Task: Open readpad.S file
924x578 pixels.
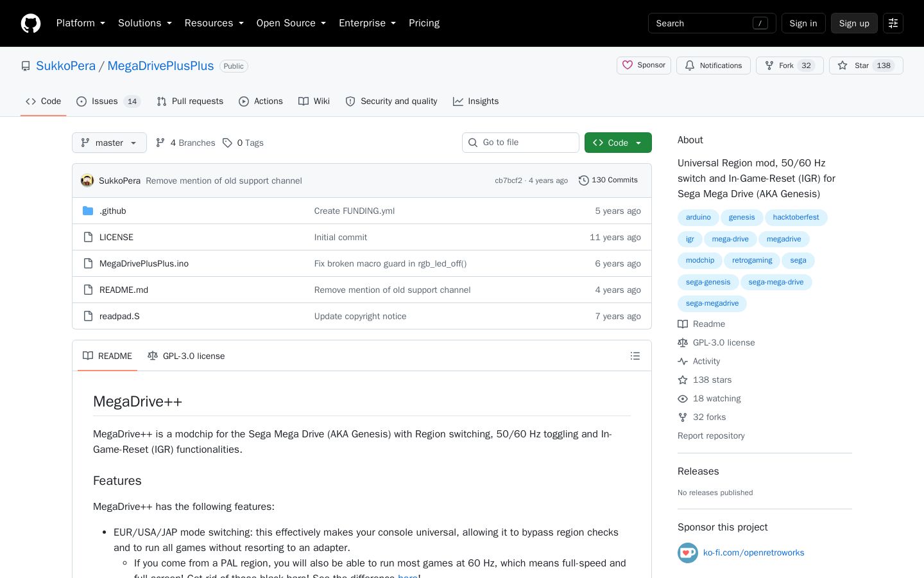Action: (x=119, y=316)
